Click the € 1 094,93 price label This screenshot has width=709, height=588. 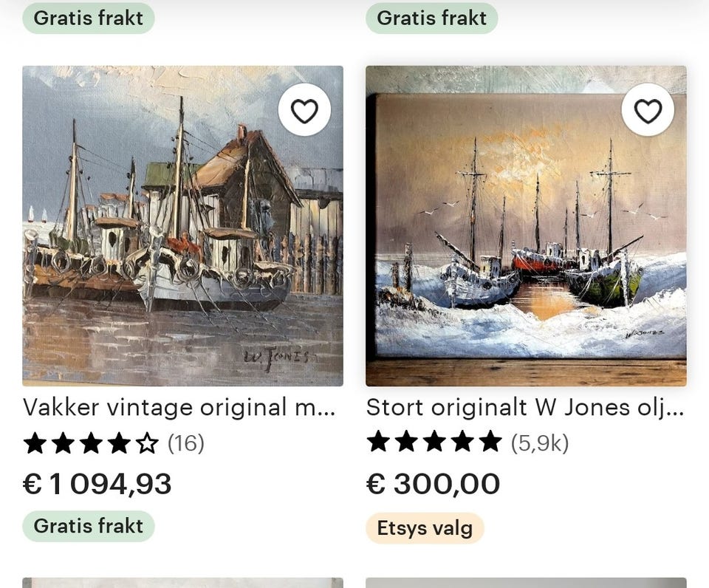pos(97,484)
